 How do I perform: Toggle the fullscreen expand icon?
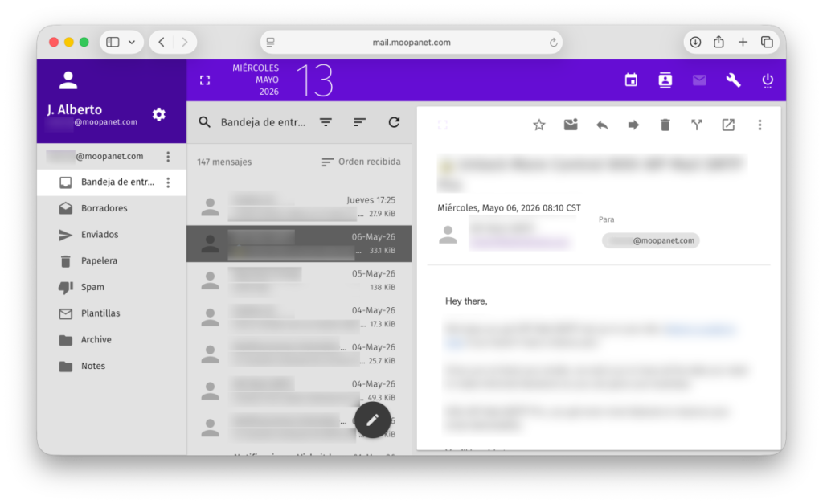click(205, 80)
